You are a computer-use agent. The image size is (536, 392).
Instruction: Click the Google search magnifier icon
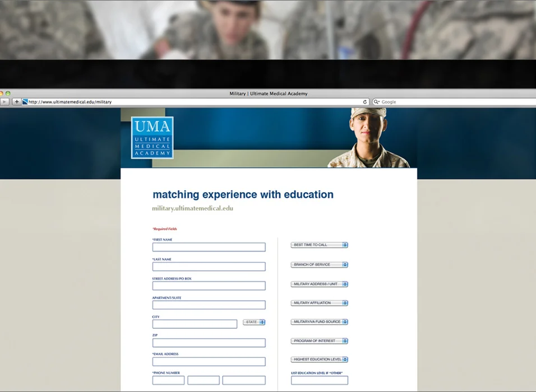coord(376,102)
